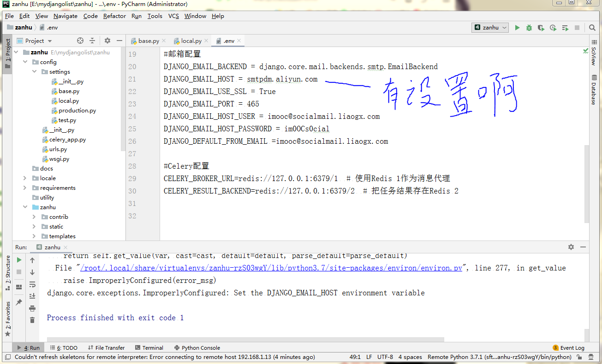Expand the contrib folder
Image resolution: width=602 pixels, height=364 pixels.
click(x=34, y=217)
